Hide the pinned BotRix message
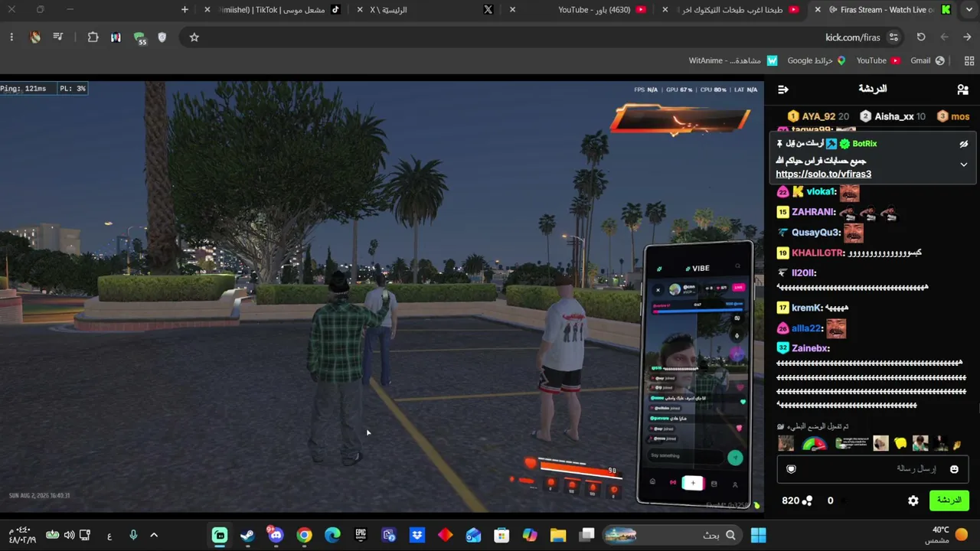This screenshot has height=551, width=980. [964, 144]
